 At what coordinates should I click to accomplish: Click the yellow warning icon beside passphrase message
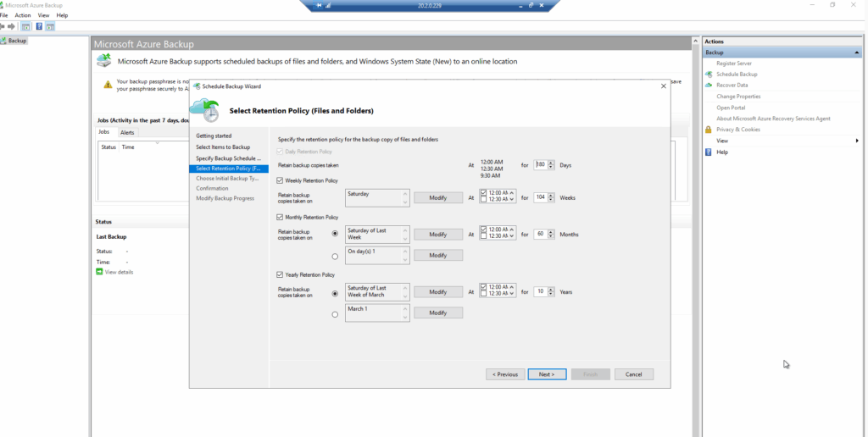click(x=108, y=85)
